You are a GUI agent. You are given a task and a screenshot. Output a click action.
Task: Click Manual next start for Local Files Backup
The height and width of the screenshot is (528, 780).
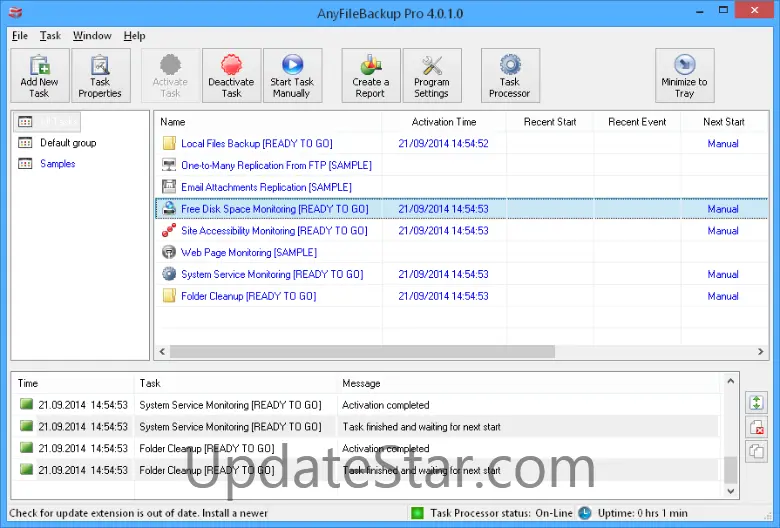pos(723,143)
